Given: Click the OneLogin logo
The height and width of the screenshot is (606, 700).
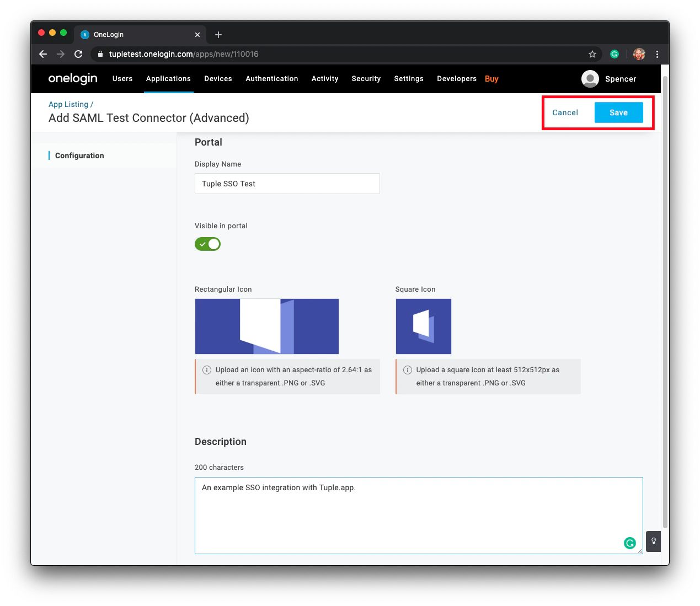Looking at the screenshot, I should pos(72,78).
